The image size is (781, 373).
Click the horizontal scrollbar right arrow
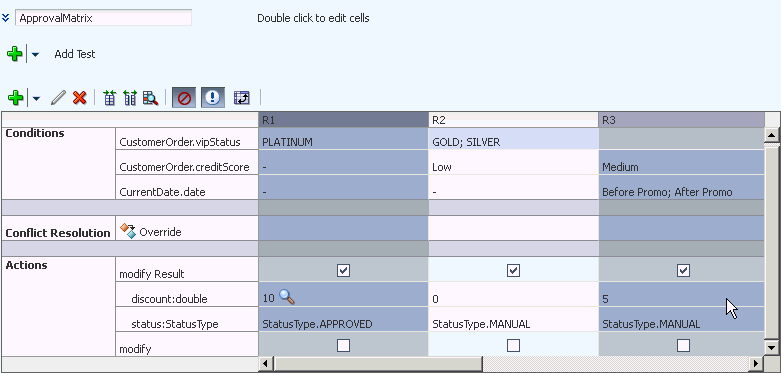(x=757, y=363)
